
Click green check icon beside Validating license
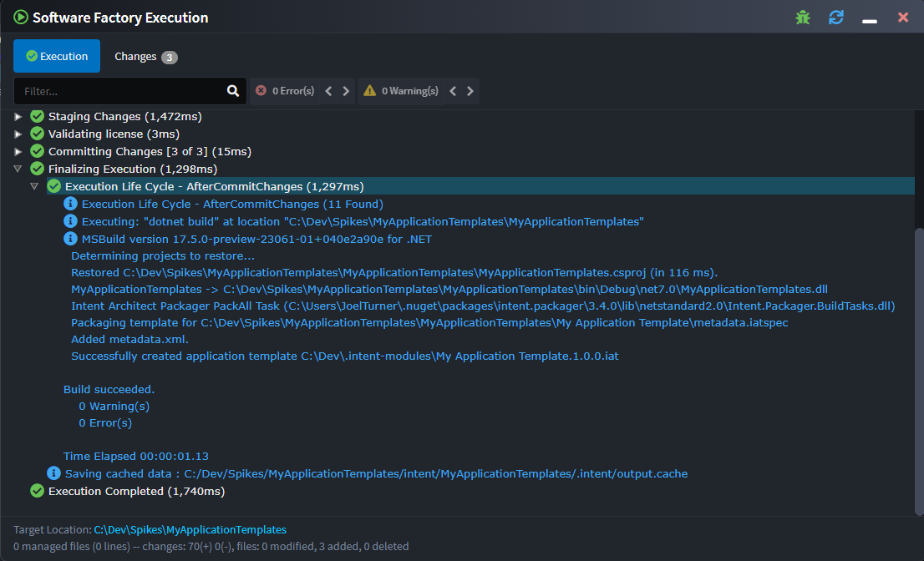(x=37, y=134)
